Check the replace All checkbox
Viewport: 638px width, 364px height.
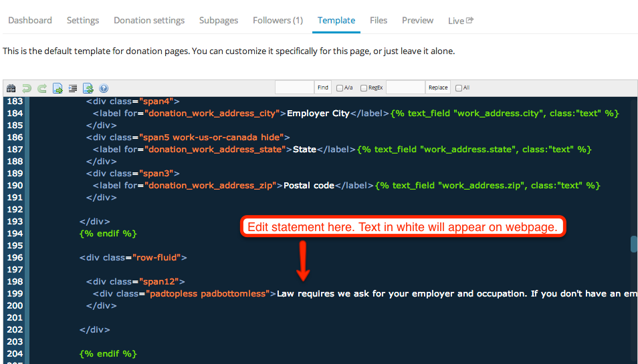point(459,87)
